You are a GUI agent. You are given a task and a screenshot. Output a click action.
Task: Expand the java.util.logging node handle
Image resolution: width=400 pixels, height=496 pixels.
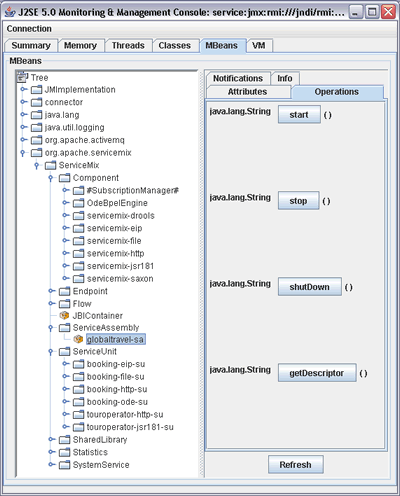[23, 127]
